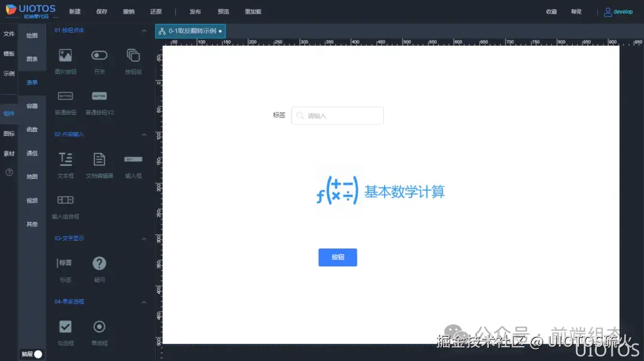The height and width of the screenshot is (361, 644).
Task: Select the 标签 label component icon
Action: point(65,262)
